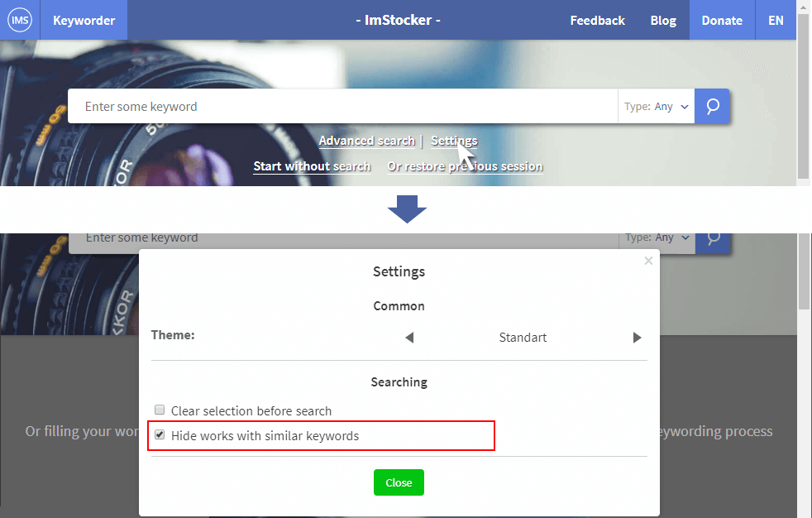Click the Enter some keyword field in top search bar

(x=343, y=106)
